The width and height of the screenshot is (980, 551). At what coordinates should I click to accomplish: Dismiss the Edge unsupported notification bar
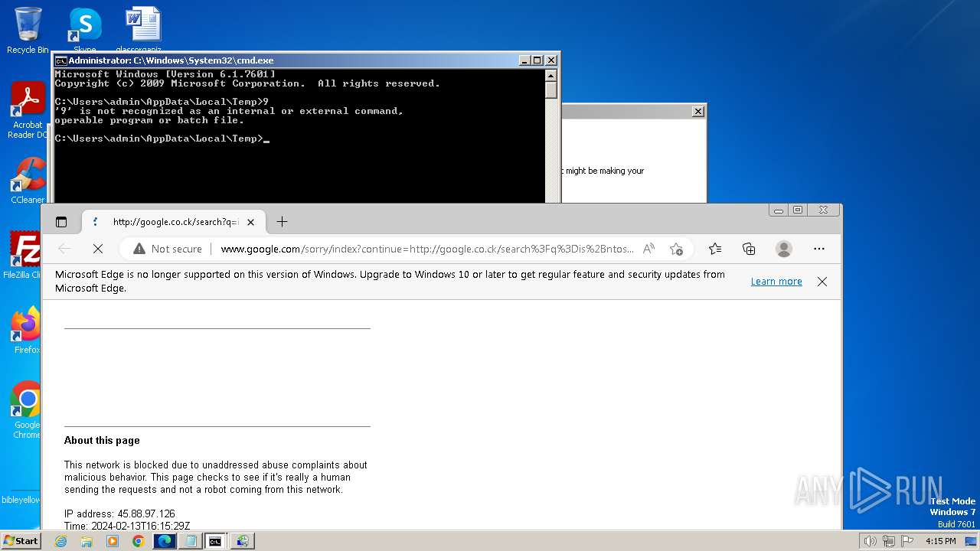coord(822,282)
